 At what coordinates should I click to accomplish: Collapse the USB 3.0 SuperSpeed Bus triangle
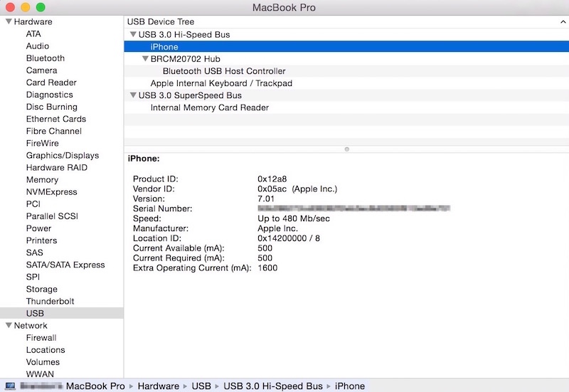pos(133,95)
